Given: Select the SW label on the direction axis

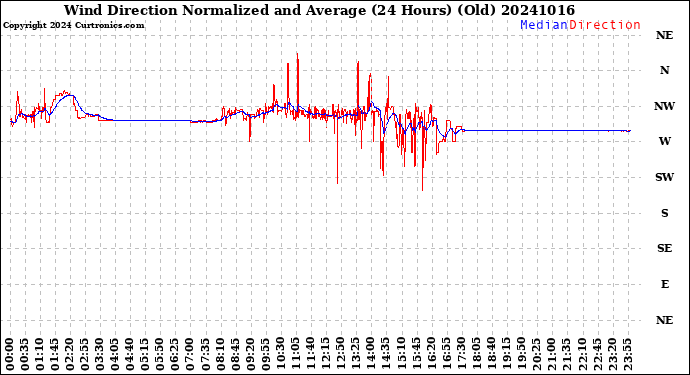Looking at the screenshot, I should 664,177.
